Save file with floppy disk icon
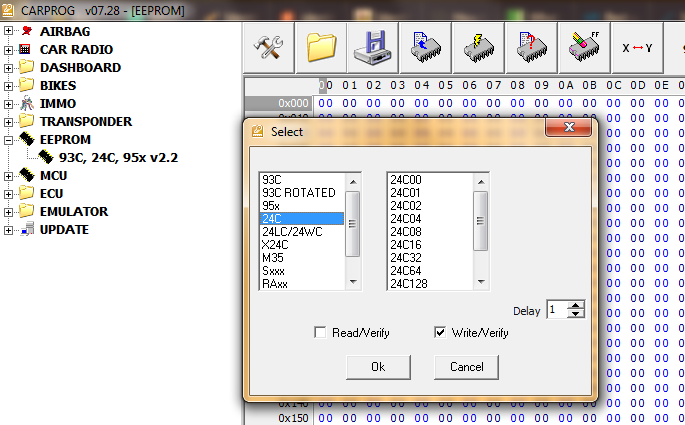685x425 pixels. (374, 48)
